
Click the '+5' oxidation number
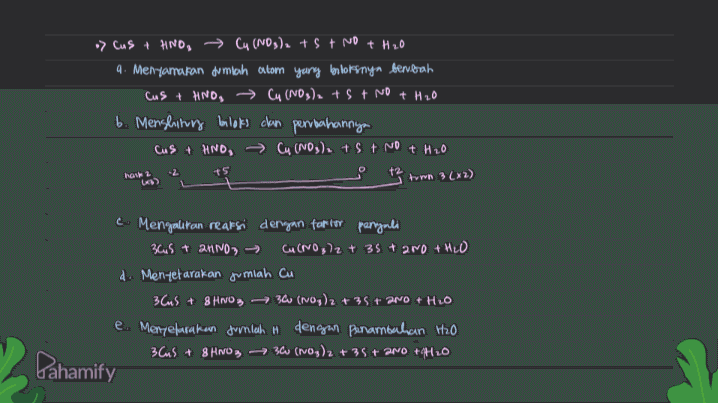coord(221,171)
